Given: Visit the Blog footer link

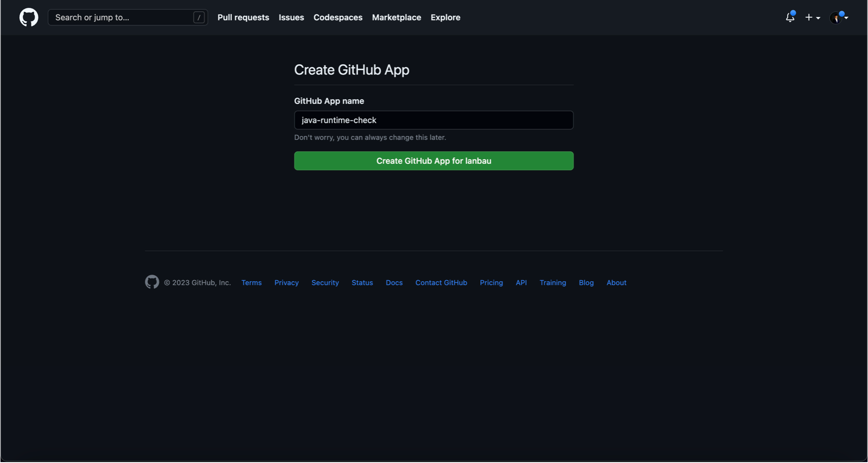Looking at the screenshot, I should 586,283.
